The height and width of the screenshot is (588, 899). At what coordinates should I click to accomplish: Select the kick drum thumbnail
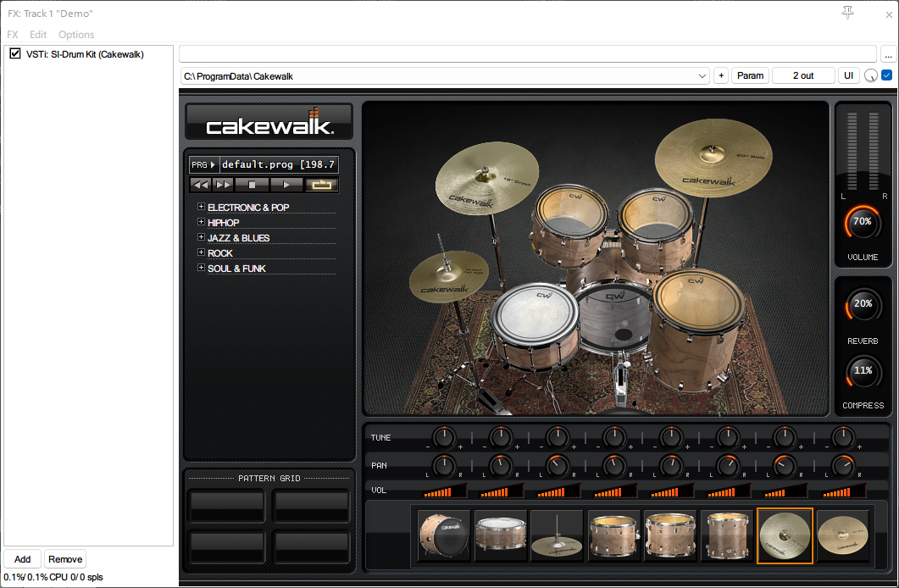point(444,535)
